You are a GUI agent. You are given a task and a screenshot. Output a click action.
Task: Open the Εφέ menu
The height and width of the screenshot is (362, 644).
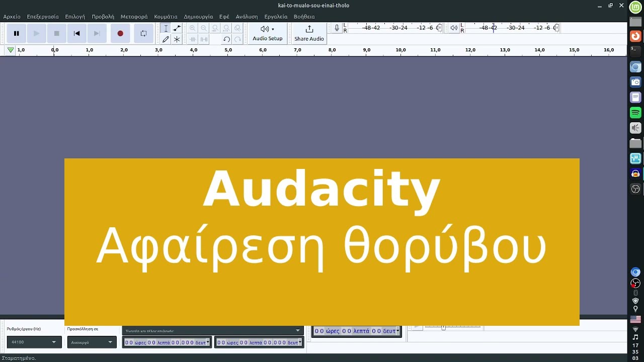pos(224,17)
